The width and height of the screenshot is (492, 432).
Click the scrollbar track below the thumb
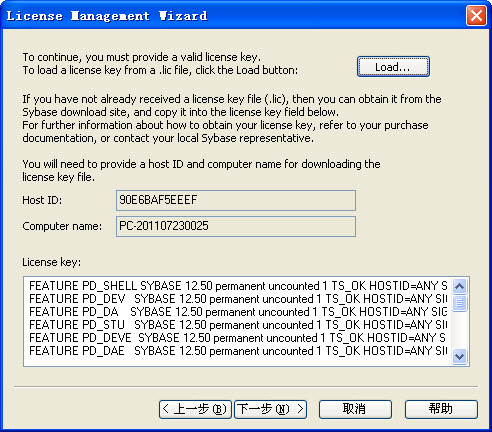(x=460, y=330)
